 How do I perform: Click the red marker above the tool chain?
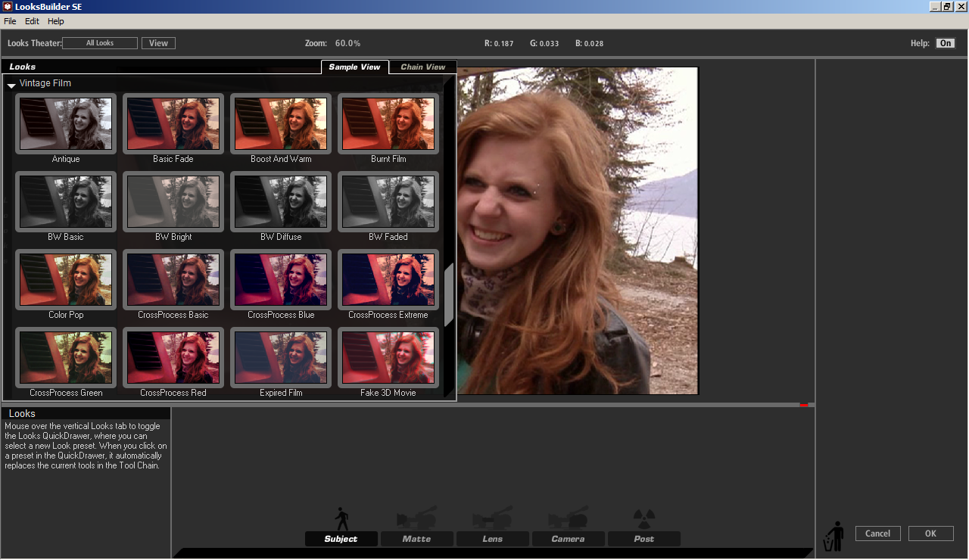(804, 405)
